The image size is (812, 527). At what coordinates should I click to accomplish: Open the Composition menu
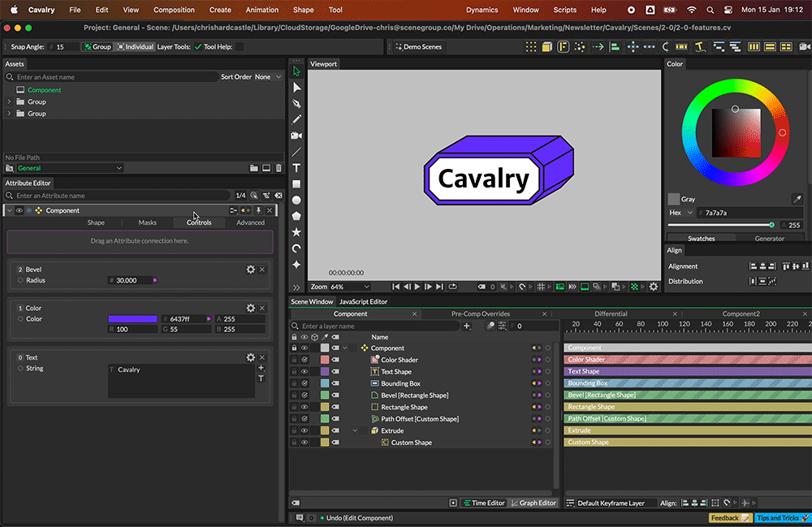pyautogui.click(x=174, y=10)
